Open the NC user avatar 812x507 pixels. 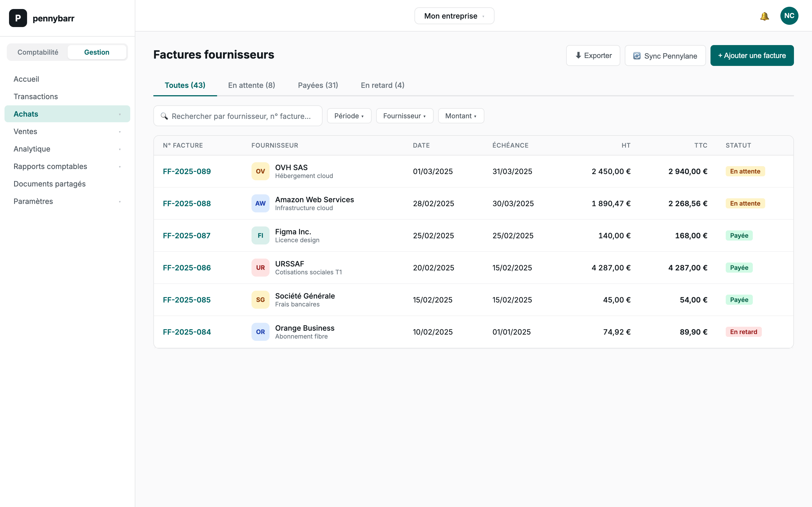(789, 16)
